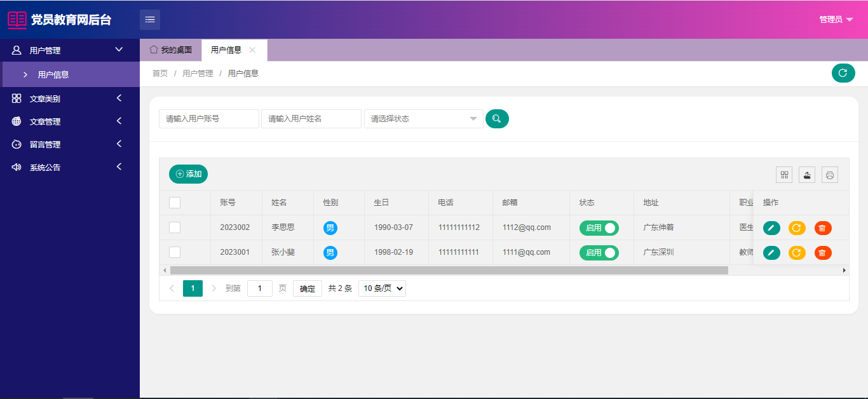Expand the 文章类别 menu chevron
Image resolution: width=868 pixels, height=399 pixels.
coord(119,98)
